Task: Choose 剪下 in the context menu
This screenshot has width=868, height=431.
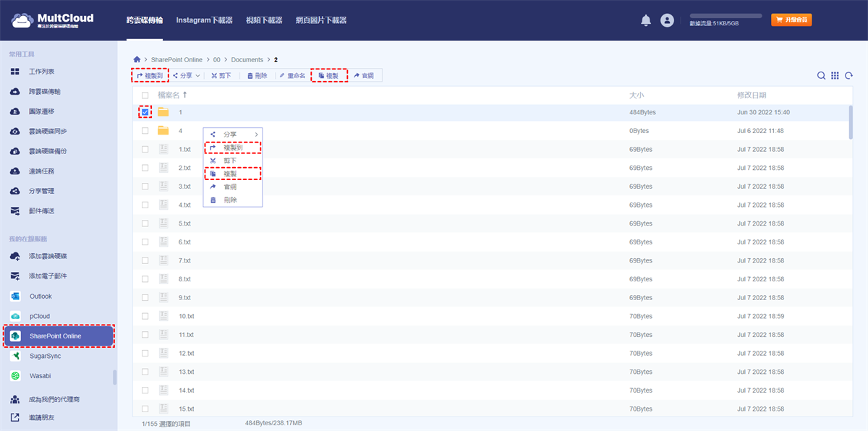Action: point(233,161)
